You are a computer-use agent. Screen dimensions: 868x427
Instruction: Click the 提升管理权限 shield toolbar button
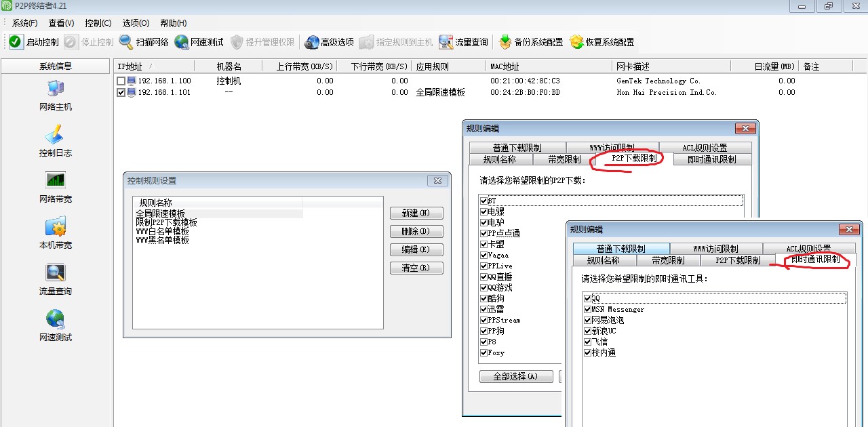coord(262,42)
